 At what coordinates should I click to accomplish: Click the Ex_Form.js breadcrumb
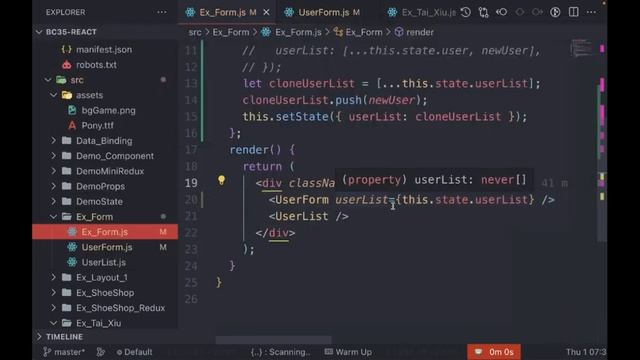tap(298, 32)
